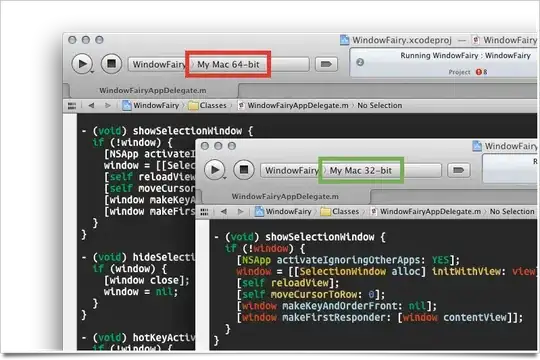Image resolution: width=540 pixels, height=360 pixels.
Task: Click the minimize button of front Xcode window
Action: click(218, 146)
